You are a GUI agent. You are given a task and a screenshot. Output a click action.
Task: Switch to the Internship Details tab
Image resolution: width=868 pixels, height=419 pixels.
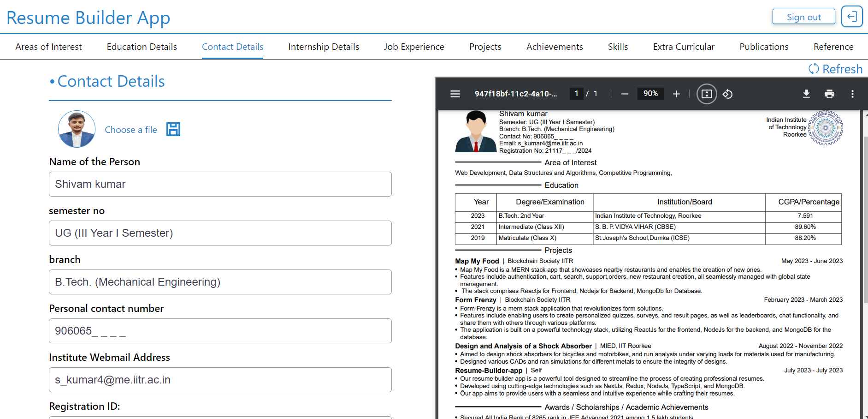click(x=324, y=47)
